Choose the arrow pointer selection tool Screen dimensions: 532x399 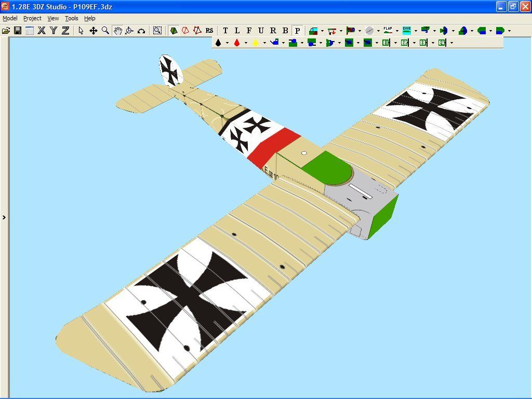tap(81, 31)
